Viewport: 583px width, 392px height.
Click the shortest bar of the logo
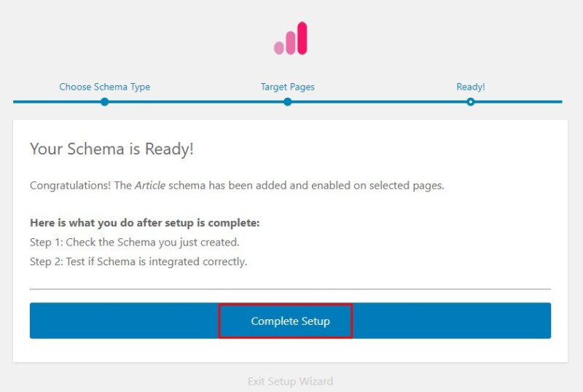278,47
